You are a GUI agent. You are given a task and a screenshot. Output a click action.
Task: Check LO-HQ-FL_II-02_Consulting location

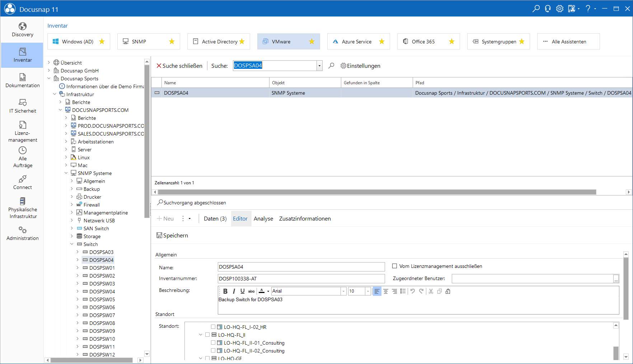[213, 350]
